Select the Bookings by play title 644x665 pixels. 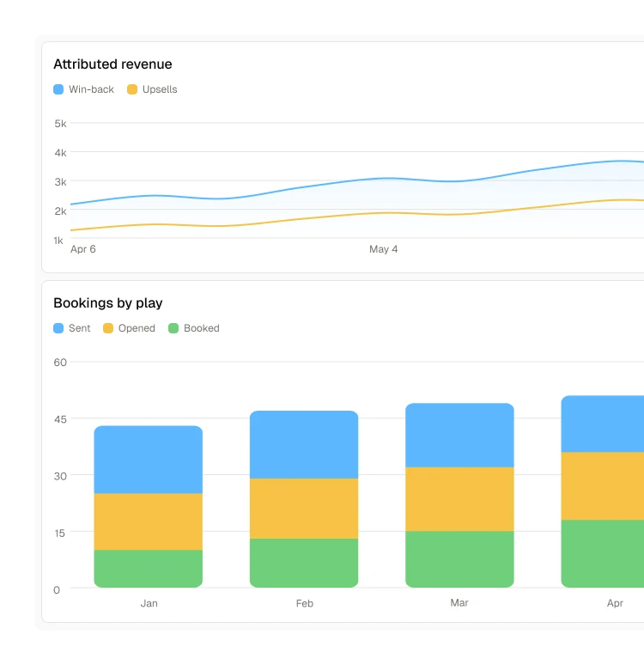pos(108,302)
